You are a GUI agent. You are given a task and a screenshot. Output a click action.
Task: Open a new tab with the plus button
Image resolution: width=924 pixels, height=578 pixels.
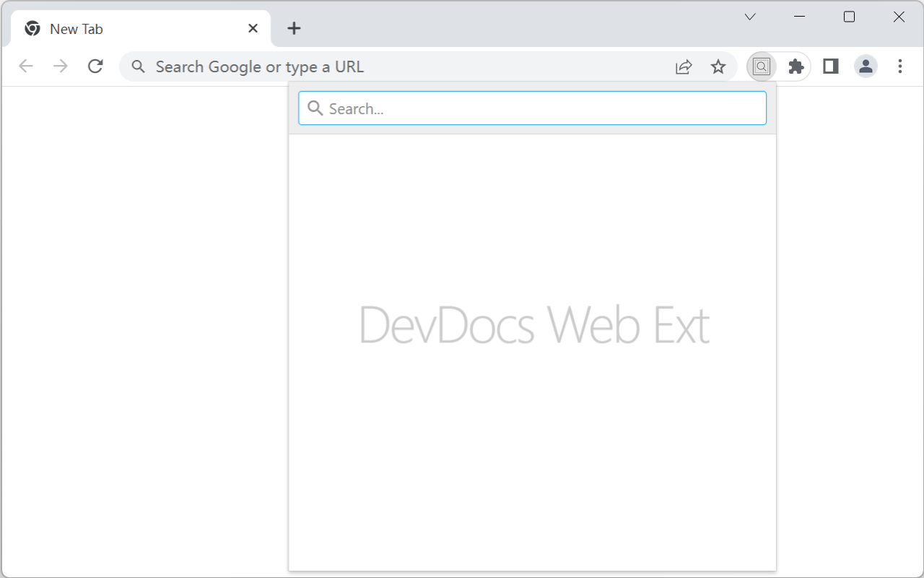(294, 28)
